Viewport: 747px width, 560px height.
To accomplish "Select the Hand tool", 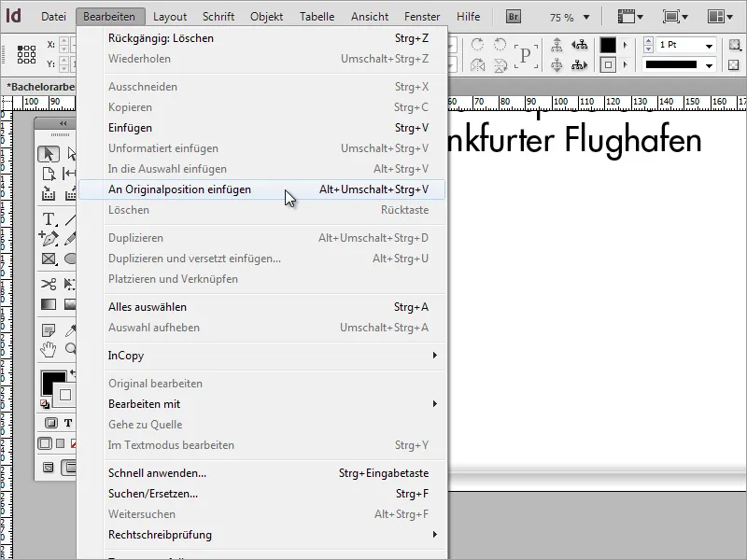I will [49, 349].
